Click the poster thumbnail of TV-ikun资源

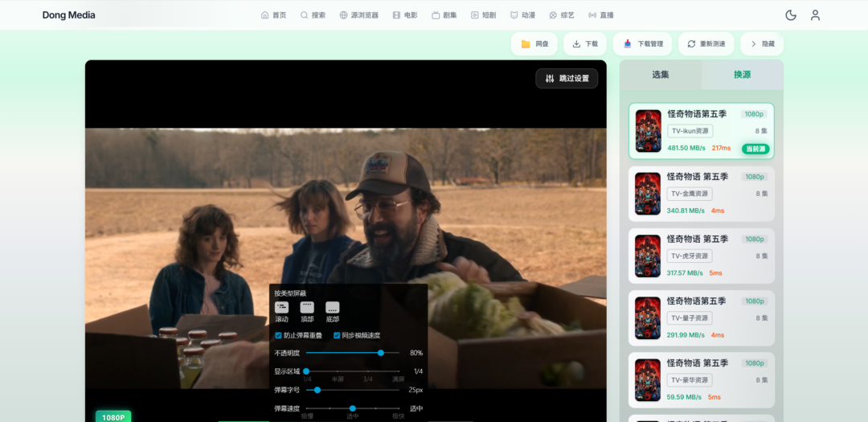click(649, 131)
